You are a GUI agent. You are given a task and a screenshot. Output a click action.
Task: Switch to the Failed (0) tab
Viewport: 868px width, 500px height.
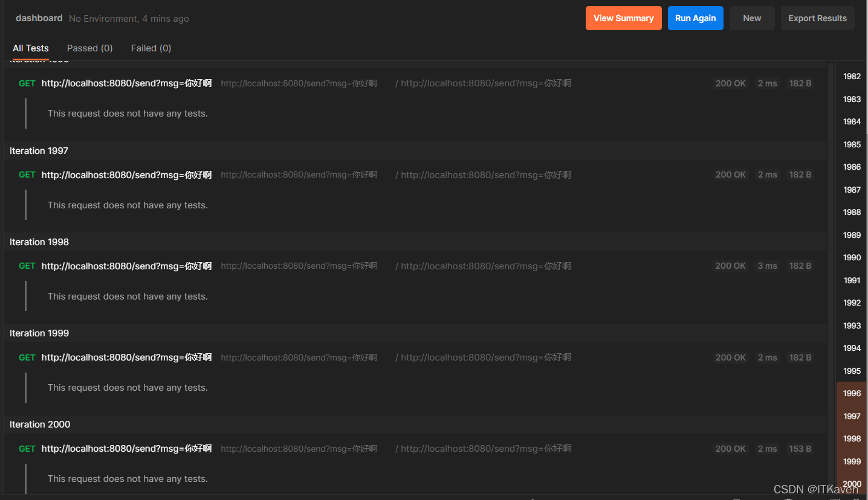click(x=151, y=48)
